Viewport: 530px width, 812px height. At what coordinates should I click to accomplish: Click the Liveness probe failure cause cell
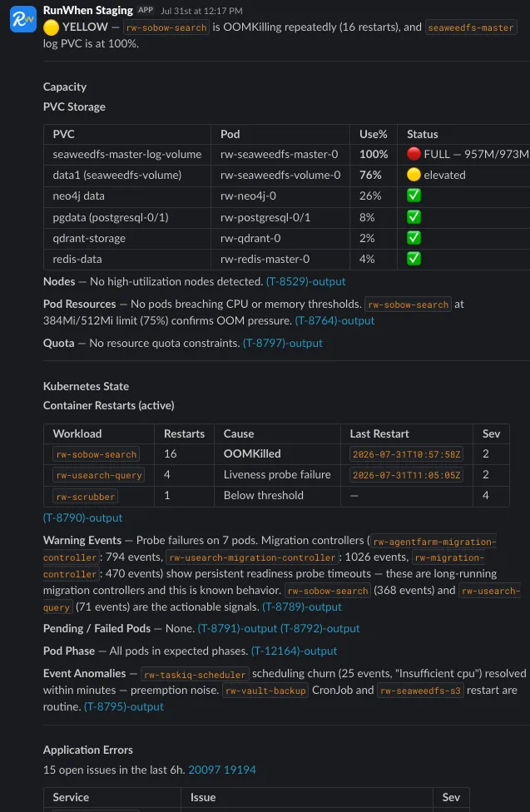point(277,474)
